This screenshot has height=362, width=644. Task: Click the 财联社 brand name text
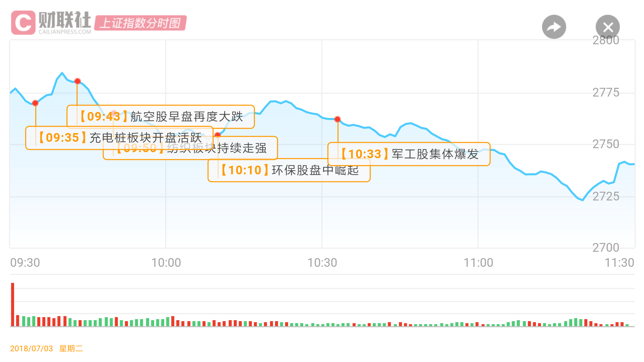tap(65, 20)
